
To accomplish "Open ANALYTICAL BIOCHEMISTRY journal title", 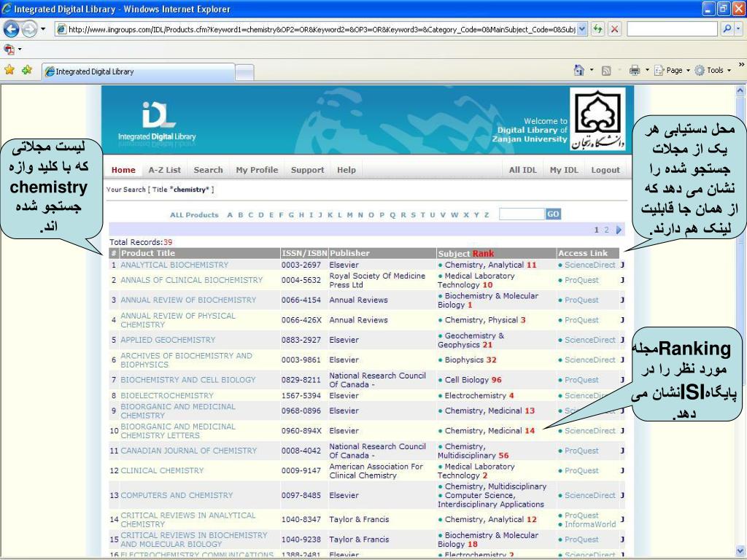I will click(x=174, y=265).
